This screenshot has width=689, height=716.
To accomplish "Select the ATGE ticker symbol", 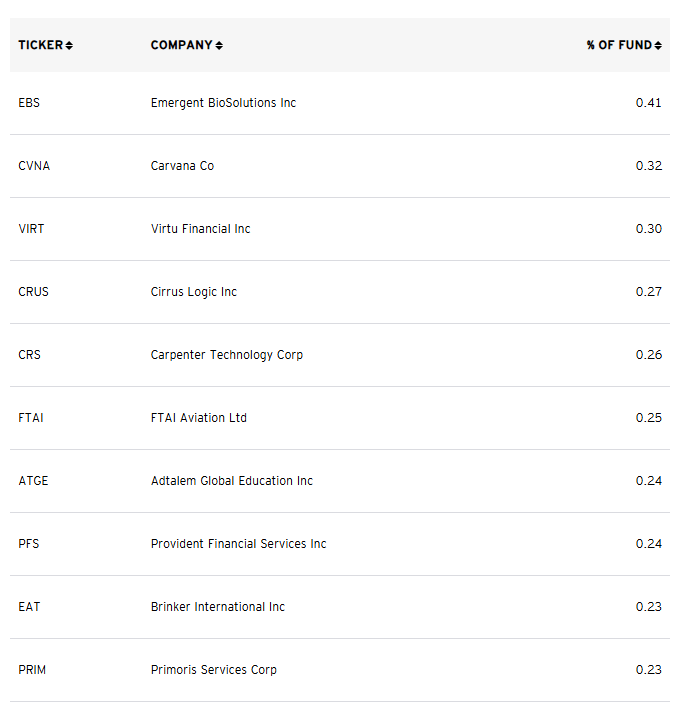I will point(33,481).
